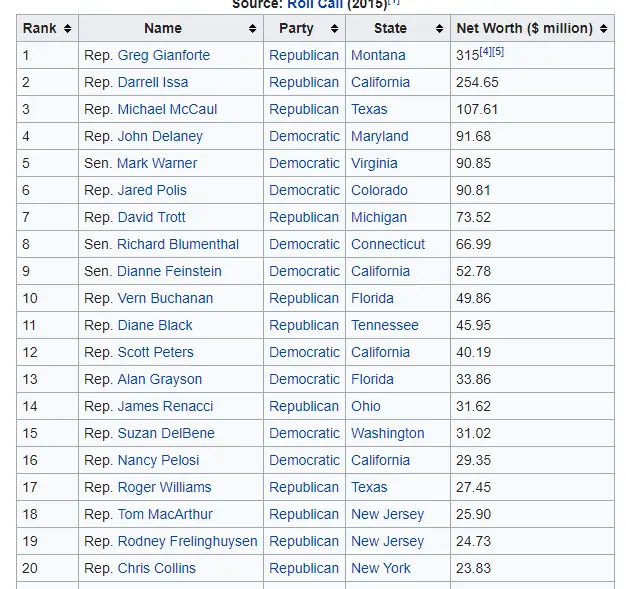Image resolution: width=626 pixels, height=589 pixels.
Task: Open the Scott Peters link
Action: (x=156, y=352)
